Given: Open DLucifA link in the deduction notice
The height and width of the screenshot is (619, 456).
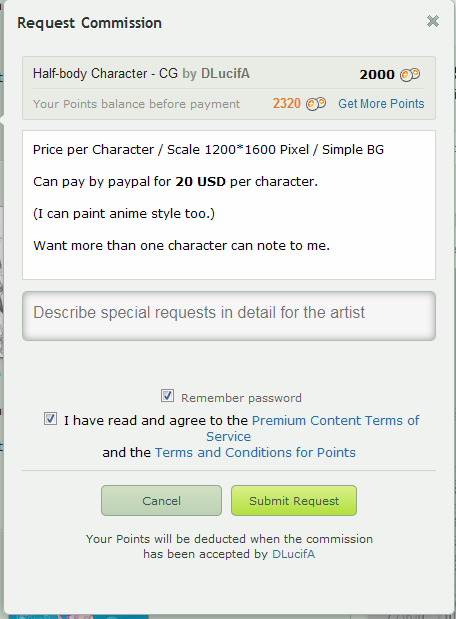Looking at the screenshot, I should (x=293, y=554).
